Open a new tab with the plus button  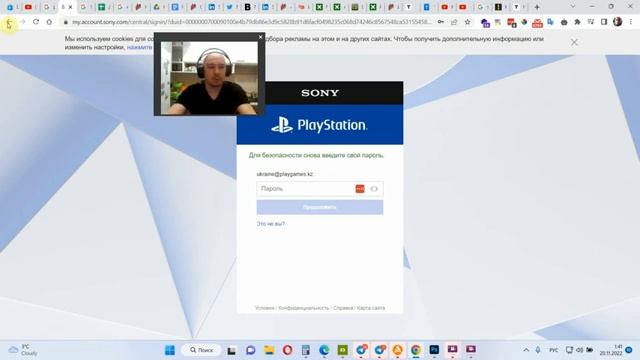(x=537, y=7)
